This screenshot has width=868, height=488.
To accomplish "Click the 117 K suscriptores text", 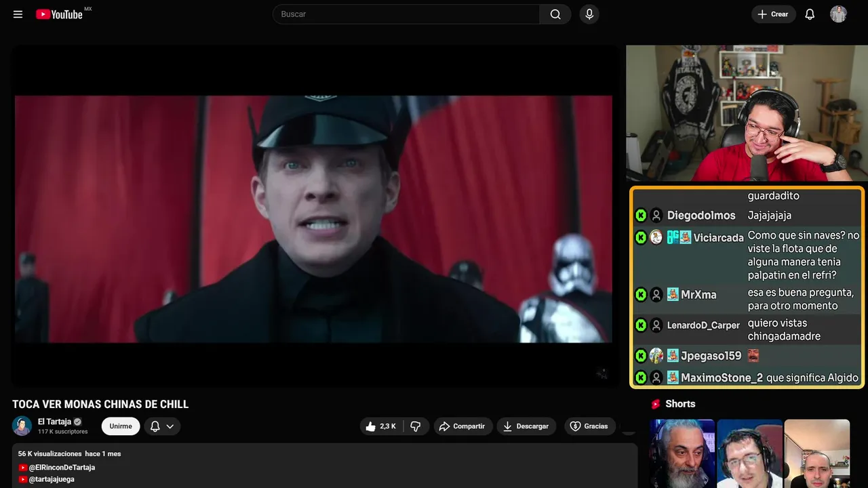I will click(63, 432).
